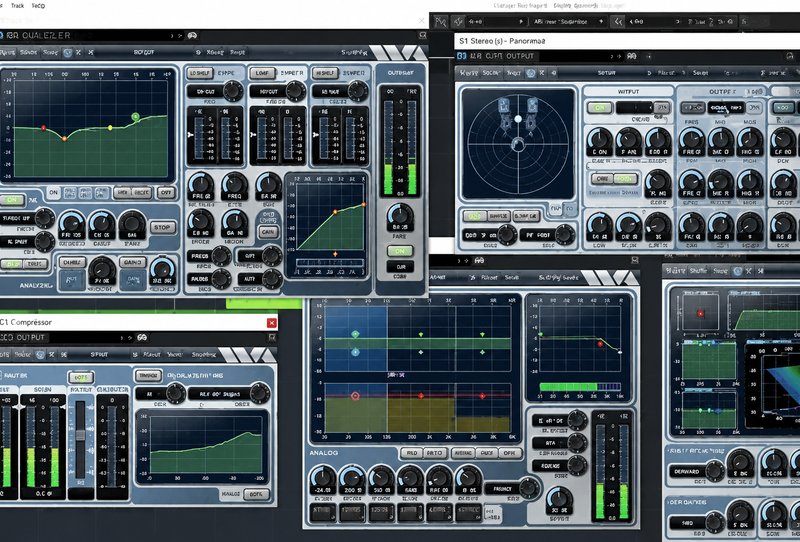Toggle the green BOTS button in C1 Compressor
800x542 pixels.
tap(81, 377)
